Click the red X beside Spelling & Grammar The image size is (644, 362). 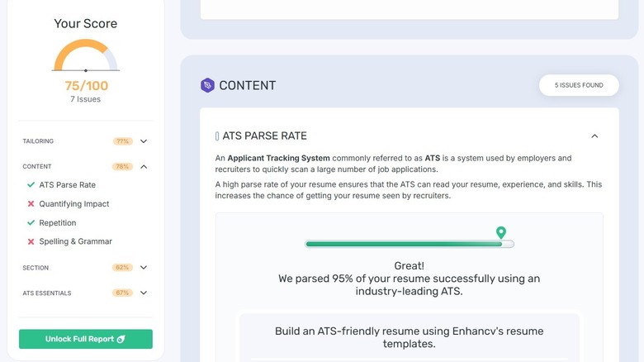pos(31,241)
